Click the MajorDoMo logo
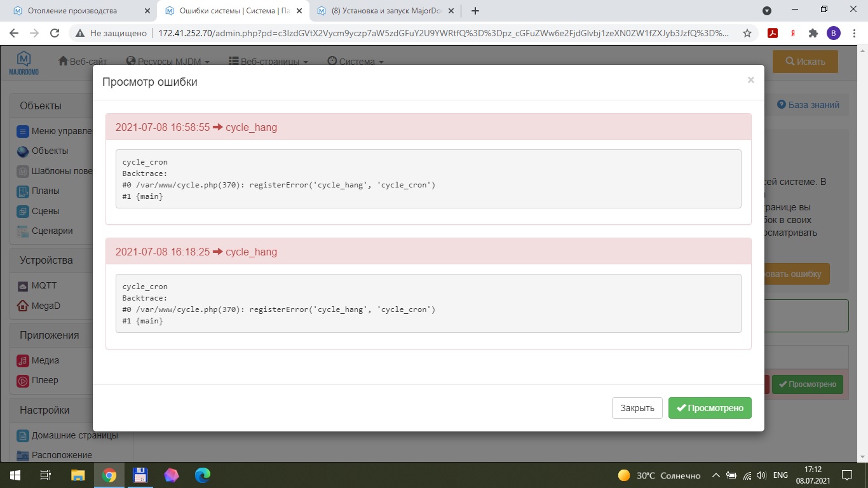 tap(24, 62)
